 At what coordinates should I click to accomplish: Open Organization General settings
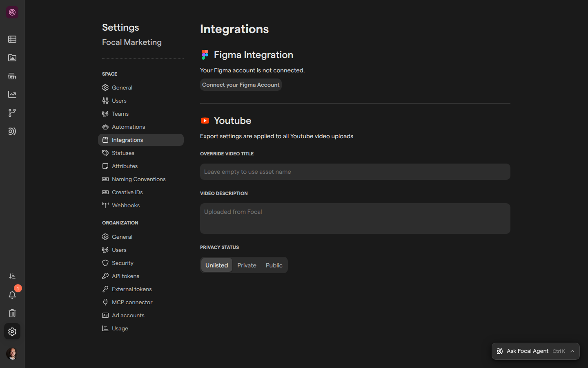coord(141,237)
